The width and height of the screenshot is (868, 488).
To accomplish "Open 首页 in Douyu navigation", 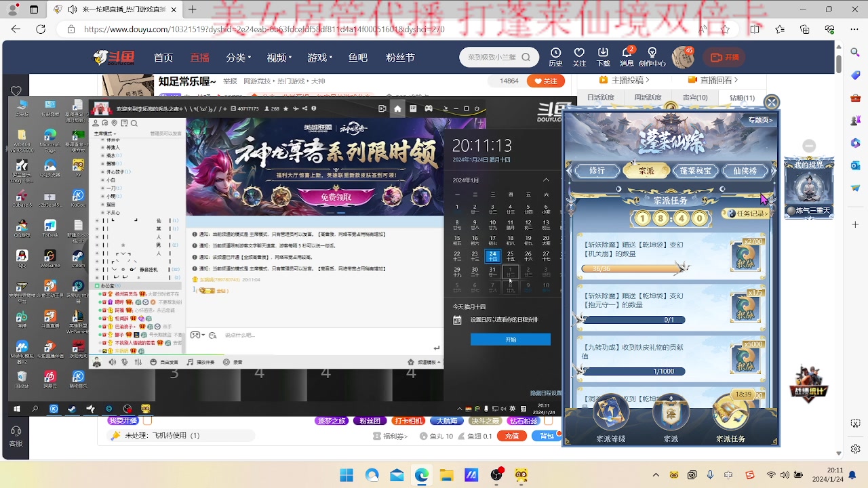I will (x=163, y=58).
